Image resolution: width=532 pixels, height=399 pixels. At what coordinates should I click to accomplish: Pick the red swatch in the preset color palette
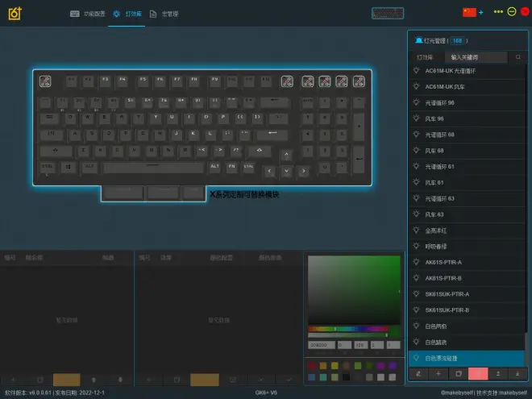point(312,365)
